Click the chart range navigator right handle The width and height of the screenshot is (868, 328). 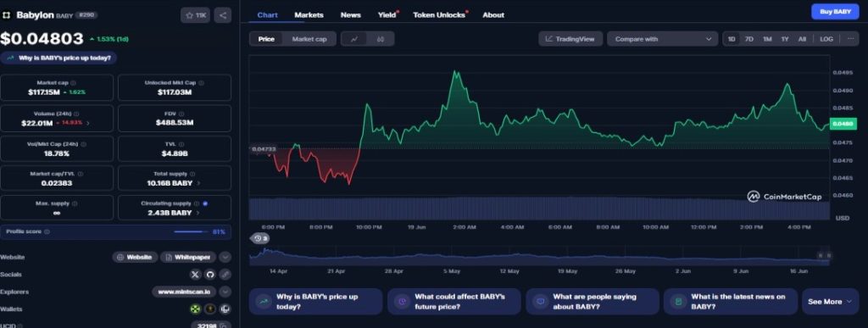[x=828, y=256]
